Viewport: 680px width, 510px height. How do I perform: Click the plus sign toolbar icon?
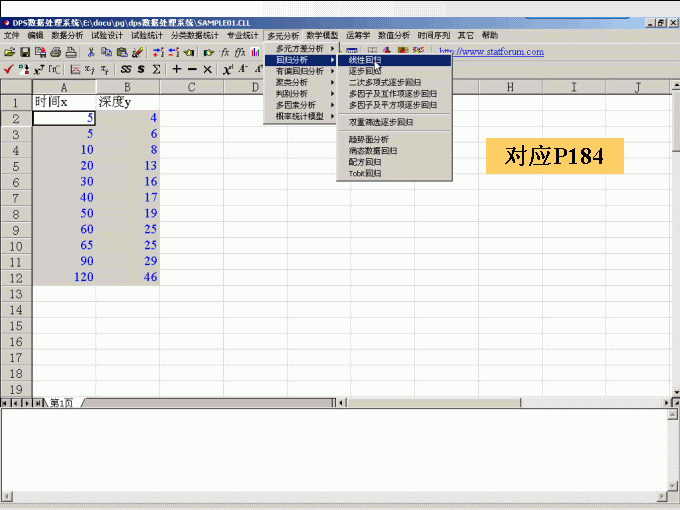coord(176,69)
